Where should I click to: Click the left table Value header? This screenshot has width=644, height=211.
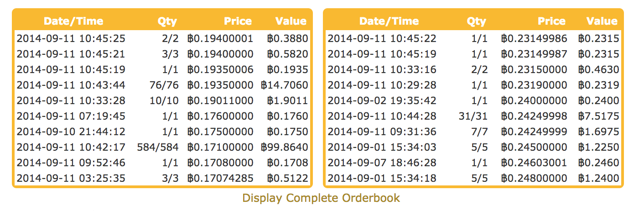(x=291, y=21)
